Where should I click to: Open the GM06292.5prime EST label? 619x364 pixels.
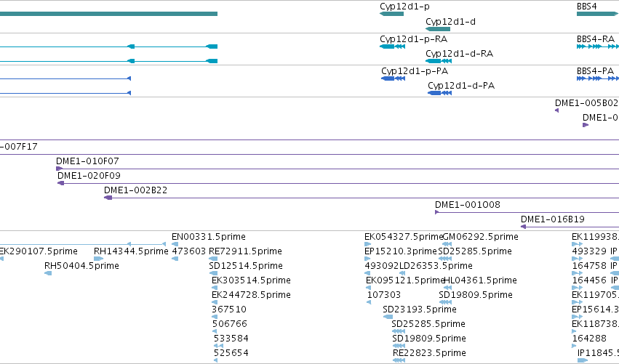pos(481,237)
